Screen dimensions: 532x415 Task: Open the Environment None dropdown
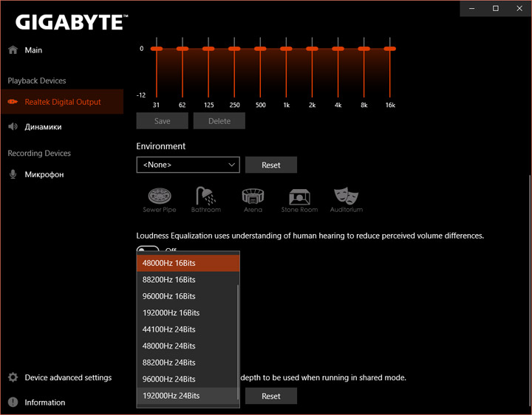click(188, 165)
